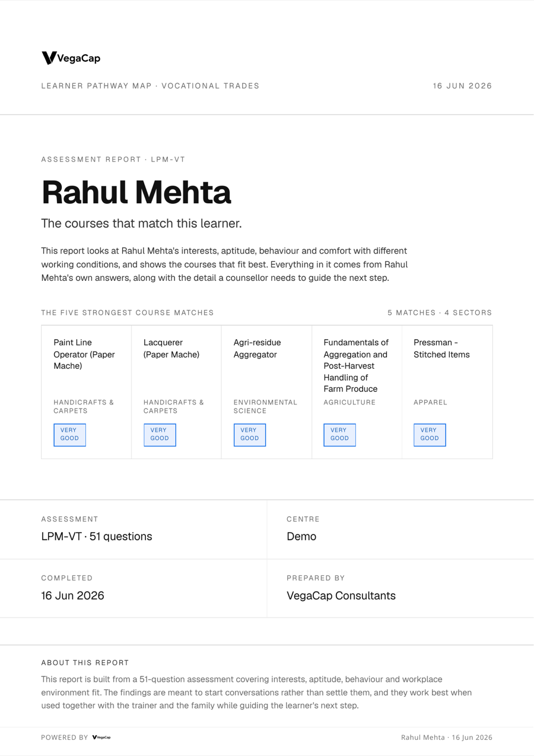Open the Agri-residue Aggregator course match
The image size is (534, 756).
[x=266, y=392]
